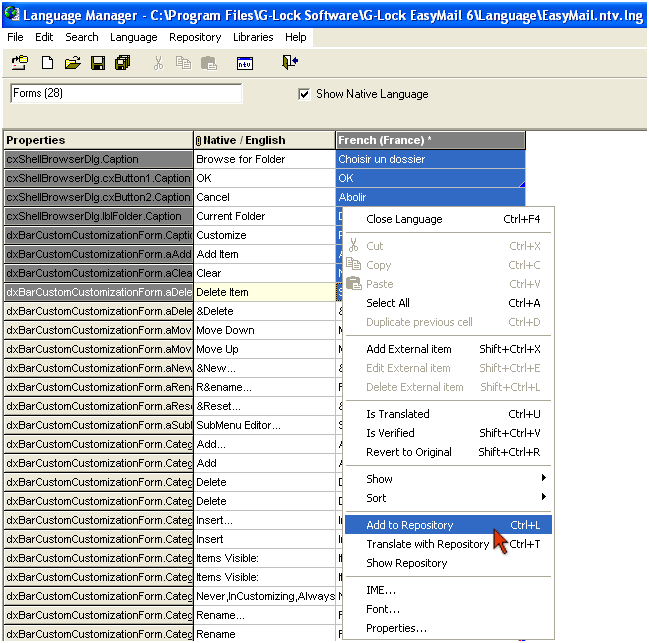649x643 pixels.
Task: Click the 'R&ename...' native cell
Action: tap(264, 387)
